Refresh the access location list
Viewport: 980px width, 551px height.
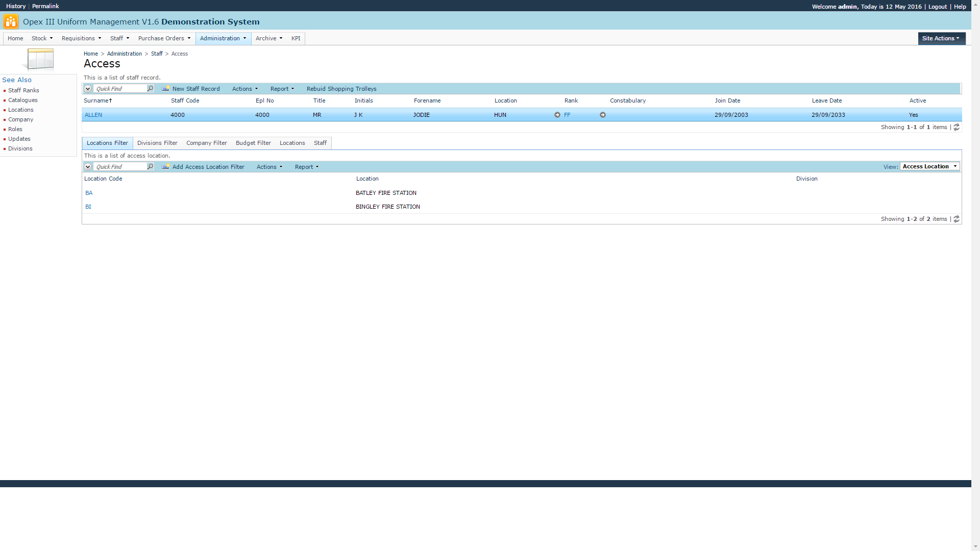pyautogui.click(x=957, y=219)
